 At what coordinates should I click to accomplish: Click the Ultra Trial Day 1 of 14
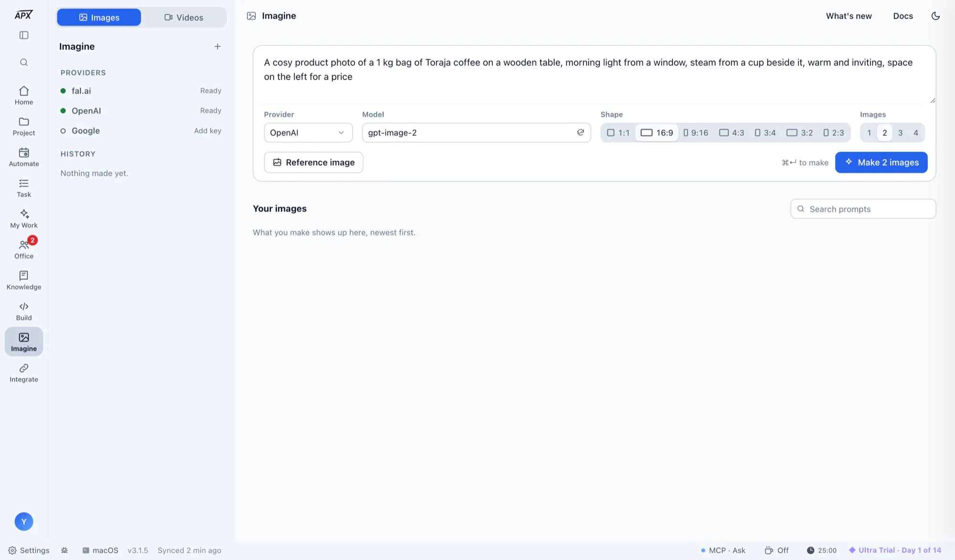(x=895, y=550)
